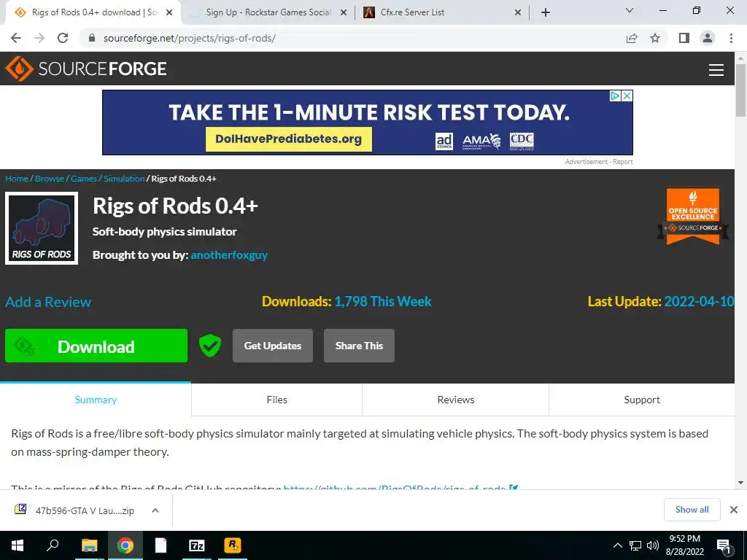The height and width of the screenshot is (560, 747).
Task: Open Chrome three-dot menu
Action: point(731,38)
